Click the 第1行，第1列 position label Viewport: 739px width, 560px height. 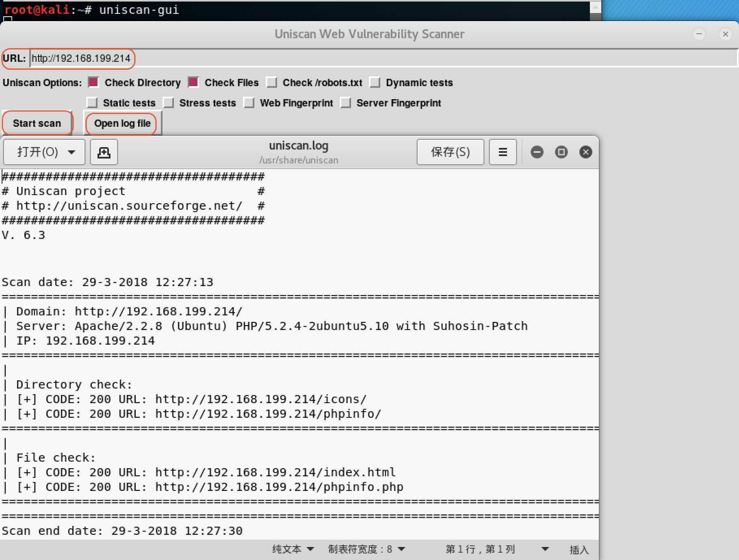pyautogui.click(x=480, y=549)
